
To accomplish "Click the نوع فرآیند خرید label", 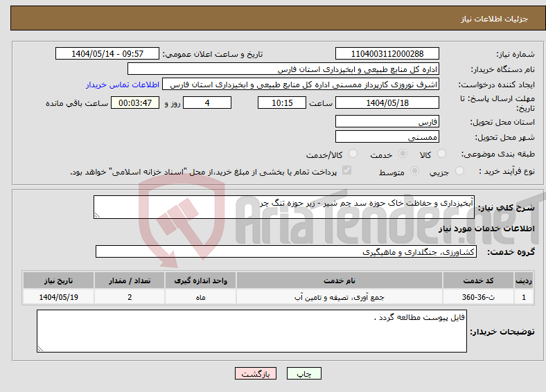I will 507,171.
